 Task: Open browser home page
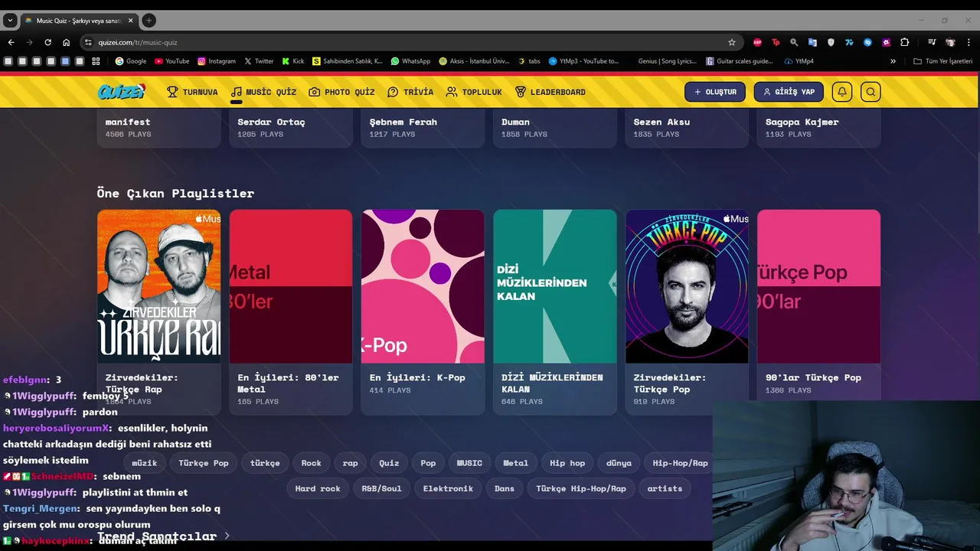66,42
